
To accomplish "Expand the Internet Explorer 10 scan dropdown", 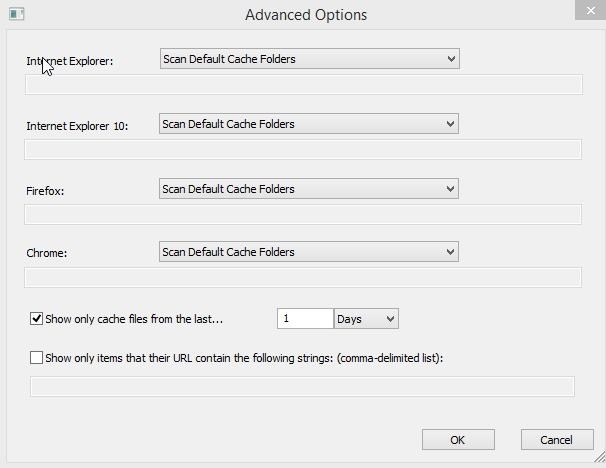I will (x=309, y=124).
